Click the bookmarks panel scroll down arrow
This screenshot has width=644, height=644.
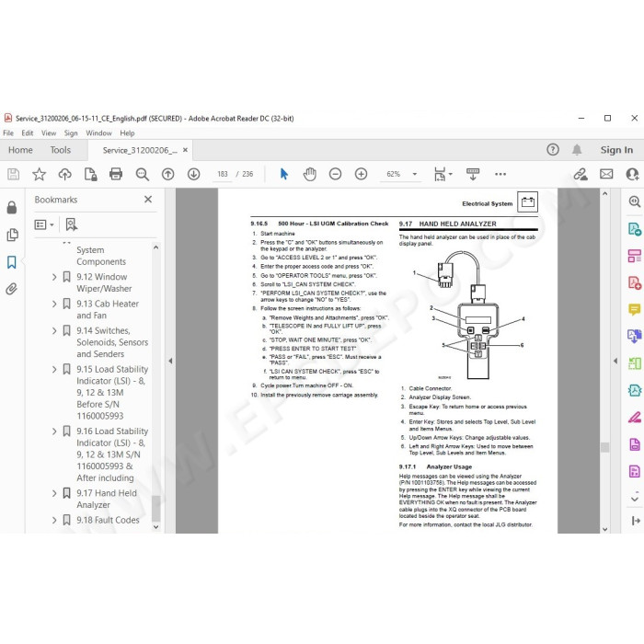coord(155,526)
